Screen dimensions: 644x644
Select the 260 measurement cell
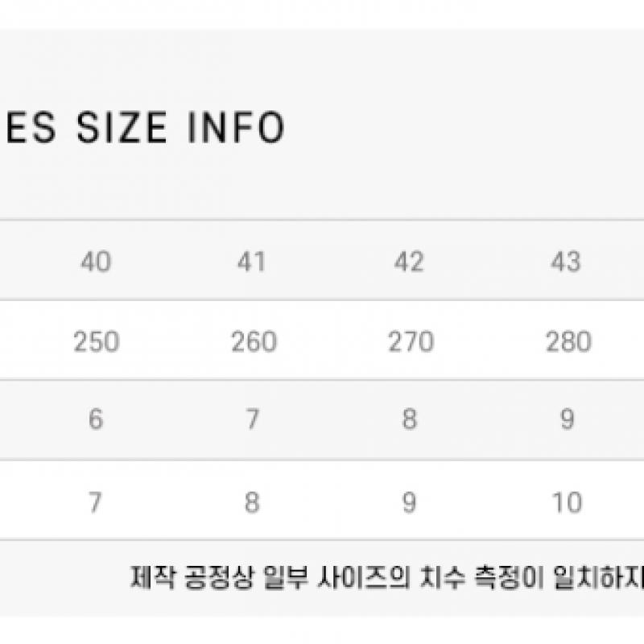click(x=253, y=341)
